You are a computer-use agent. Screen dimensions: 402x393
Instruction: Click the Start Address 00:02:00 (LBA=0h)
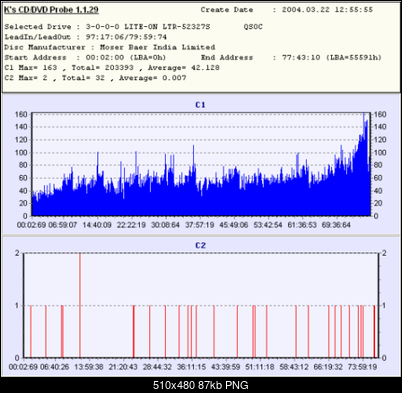tap(126, 58)
